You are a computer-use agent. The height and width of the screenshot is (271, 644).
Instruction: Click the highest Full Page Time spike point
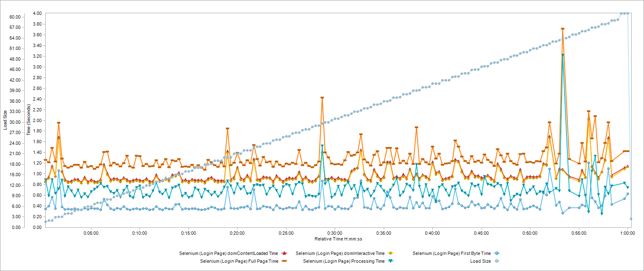[562, 29]
